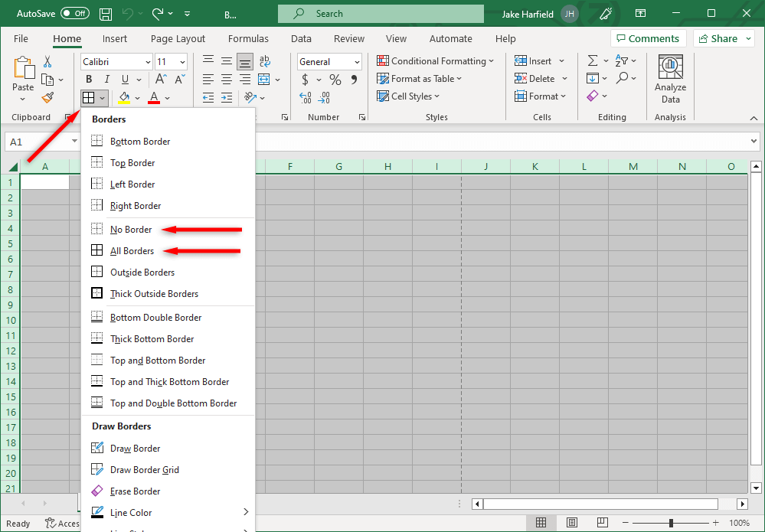The height and width of the screenshot is (532, 765).
Task: Select the Format Painter icon
Action: [x=47, y=97]
